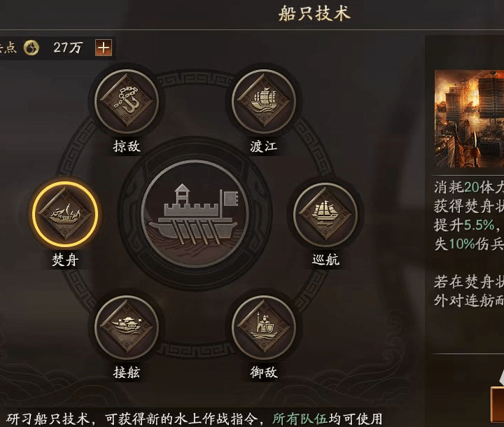Click the orange button at bottom right
Image resolution: width=504 pixels, height=427 pixels.
(498, 405)
